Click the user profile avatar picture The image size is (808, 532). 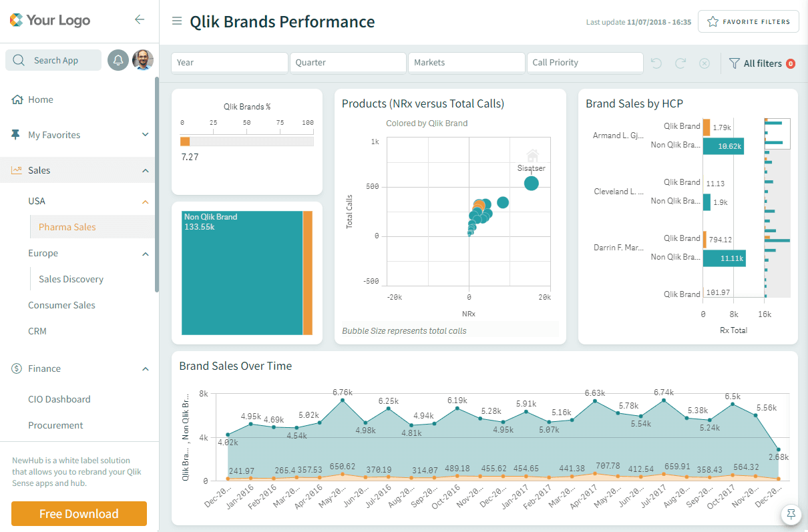pyautogui.click(x=143, y=60)
